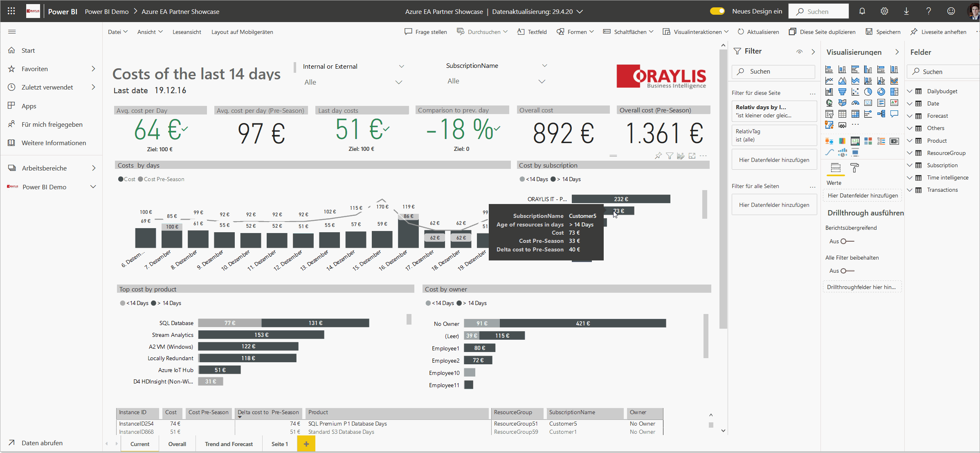Viewport: 980px width, 453px height.
Task: Expand the Favoriten flyout chevron
Action: click(x=93, y=69)
